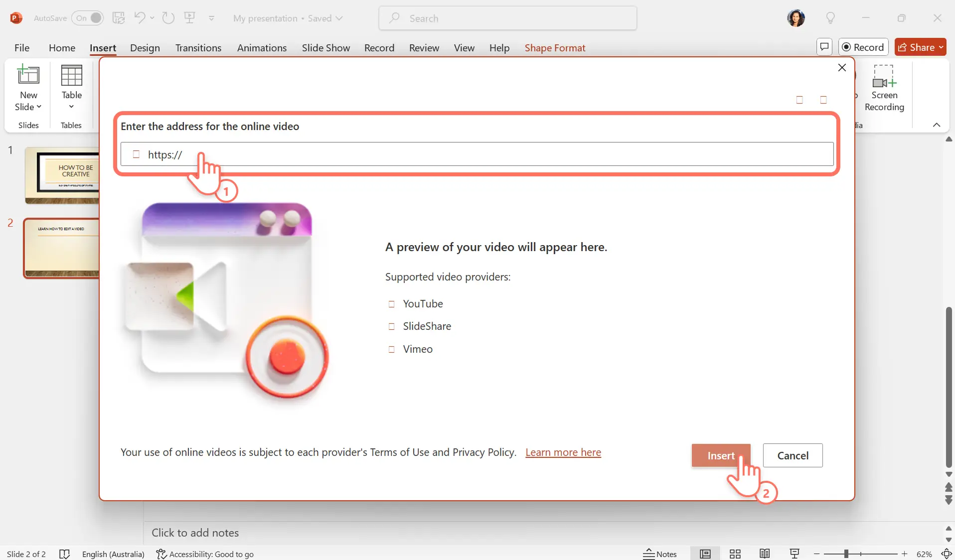955x560 pixels.
Task: Click the Search box
Action: [507, 18]
